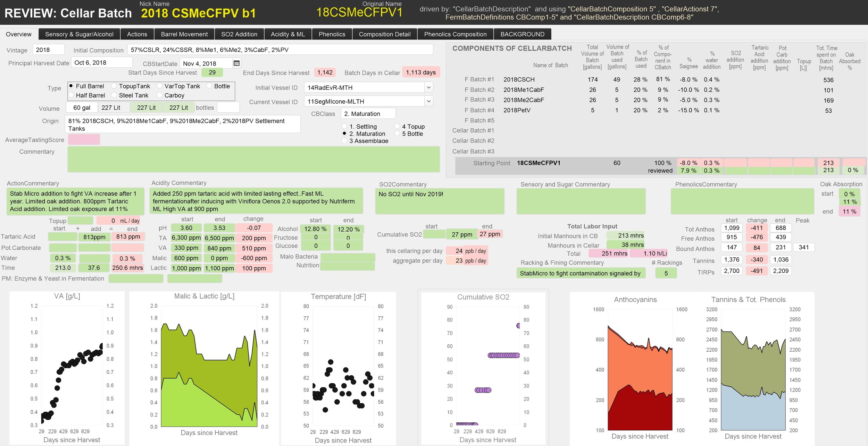Choose the Carboy type radio button

159,95
